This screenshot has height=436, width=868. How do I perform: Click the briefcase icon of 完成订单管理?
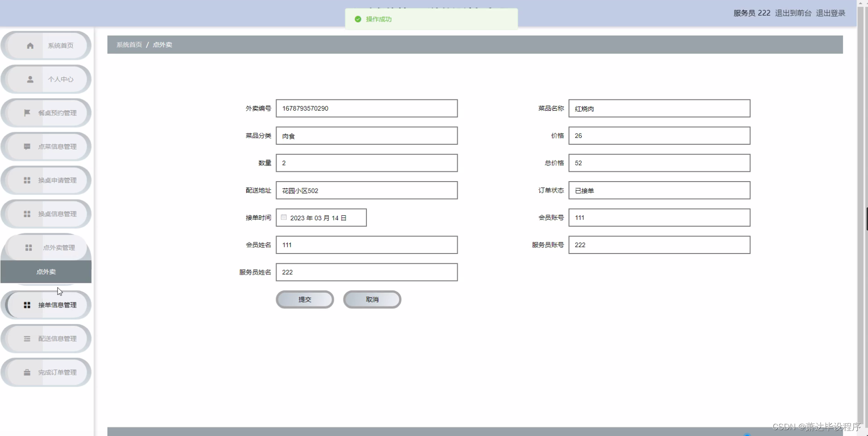[x=27, y=372]
